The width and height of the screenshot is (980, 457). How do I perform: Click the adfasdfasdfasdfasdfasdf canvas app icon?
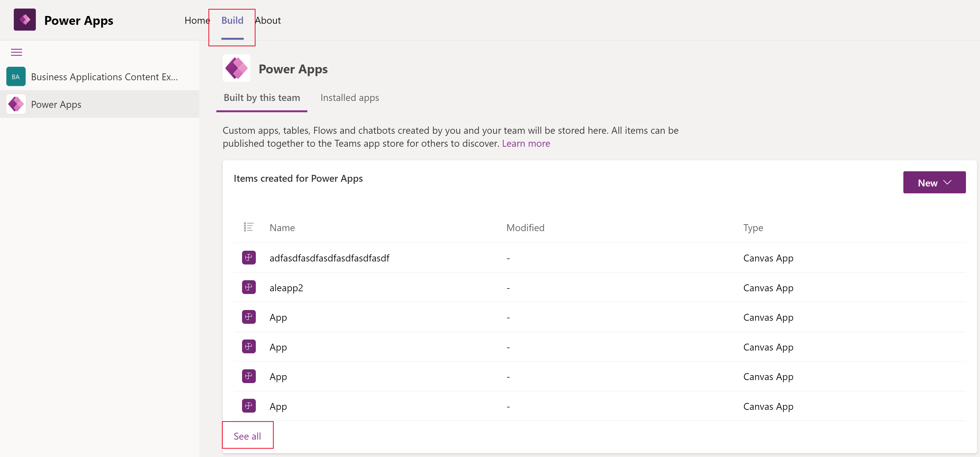249,257
